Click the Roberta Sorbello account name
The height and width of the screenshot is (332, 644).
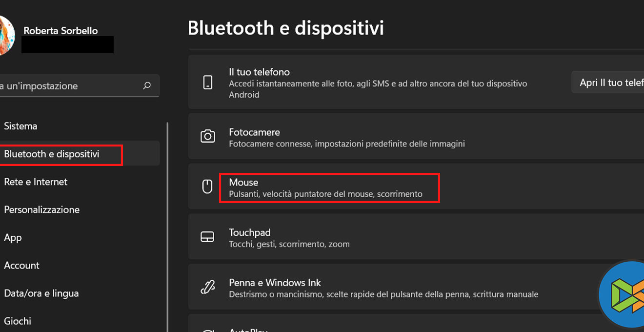coord(60,30)
